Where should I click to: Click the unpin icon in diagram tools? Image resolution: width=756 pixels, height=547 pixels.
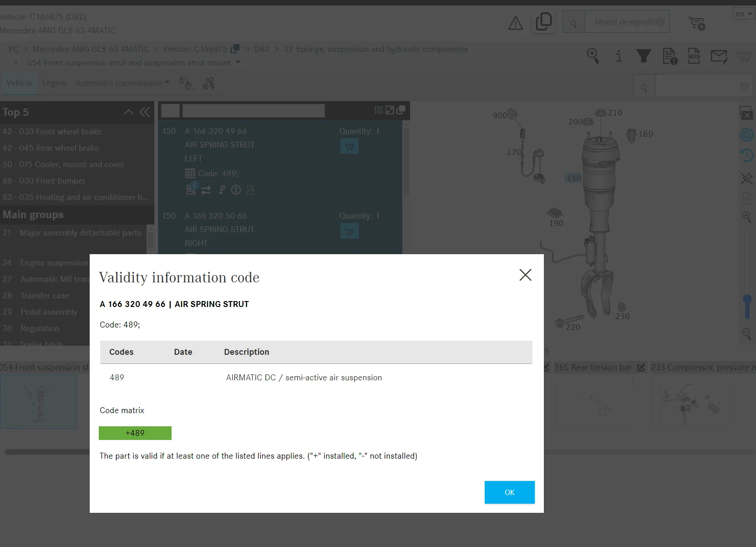tap(746, 178)
